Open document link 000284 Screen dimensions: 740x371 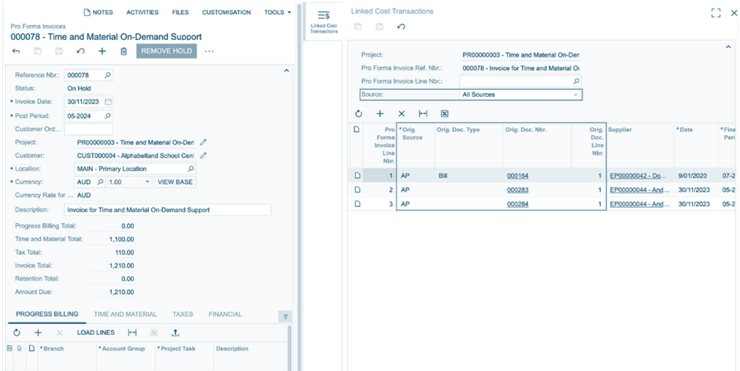(518, 204)
